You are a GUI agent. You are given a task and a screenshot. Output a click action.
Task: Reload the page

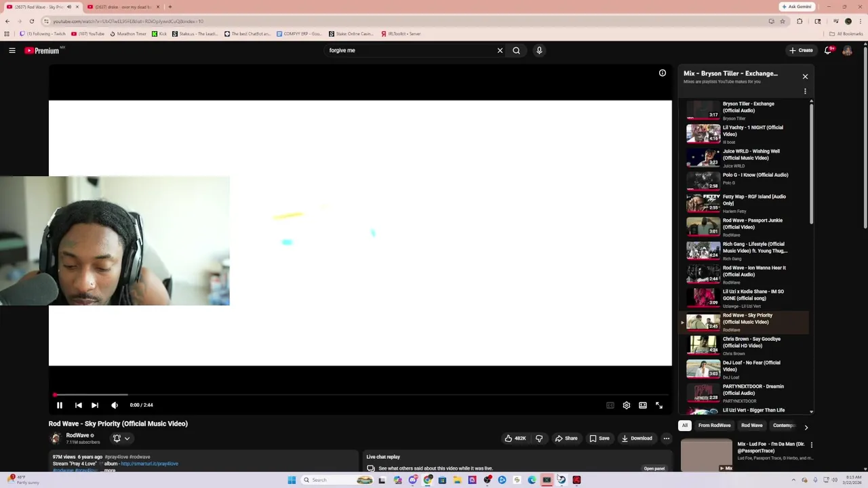click(x=31, y=21)
